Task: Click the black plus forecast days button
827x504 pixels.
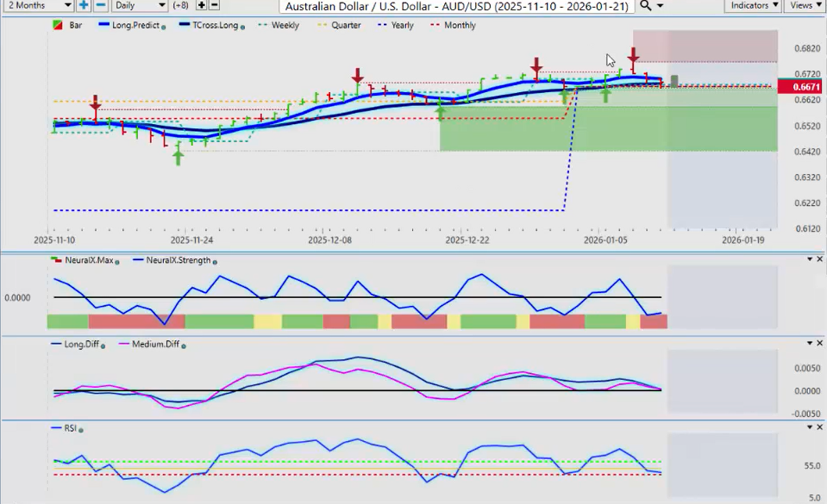Action: (202, 5)
